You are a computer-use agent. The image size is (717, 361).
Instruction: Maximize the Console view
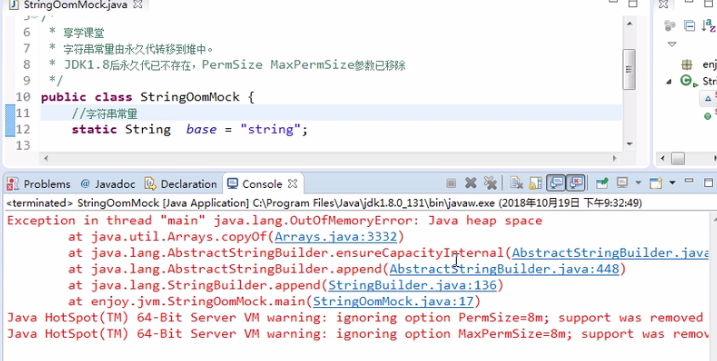pos(709,183)
